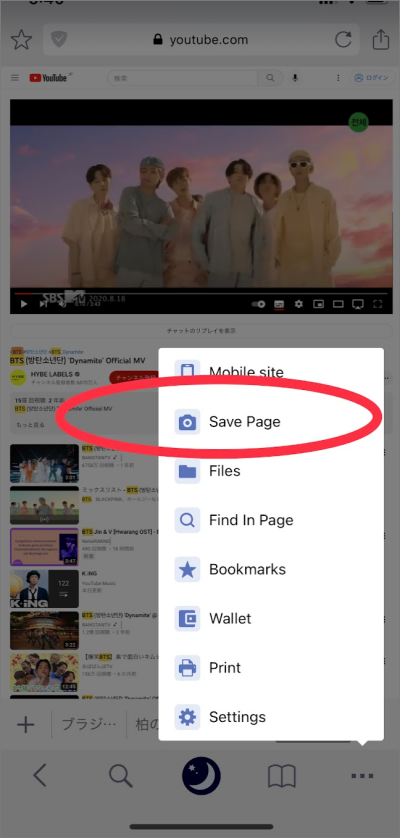Image resolution: width=400 pixels, height=838 pixels.
Task: Close the menu via three-dot button
Action: (x=363, y=775)
